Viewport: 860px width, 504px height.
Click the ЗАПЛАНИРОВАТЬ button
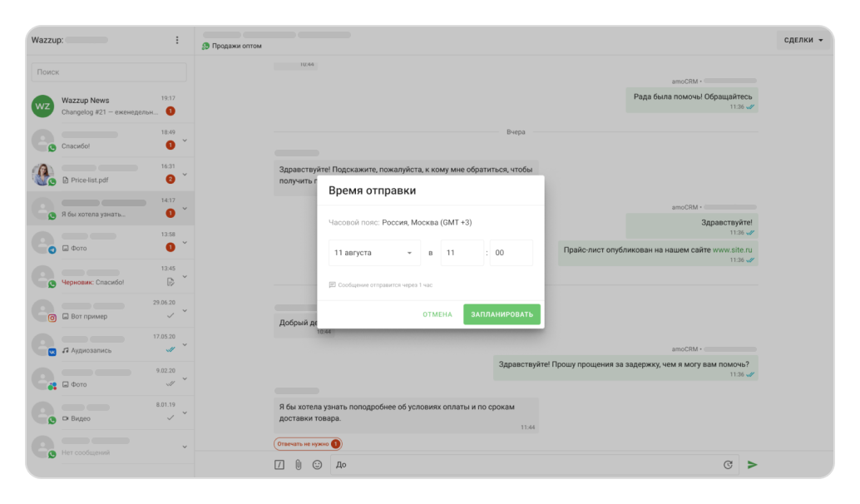(x=502, y=314)
